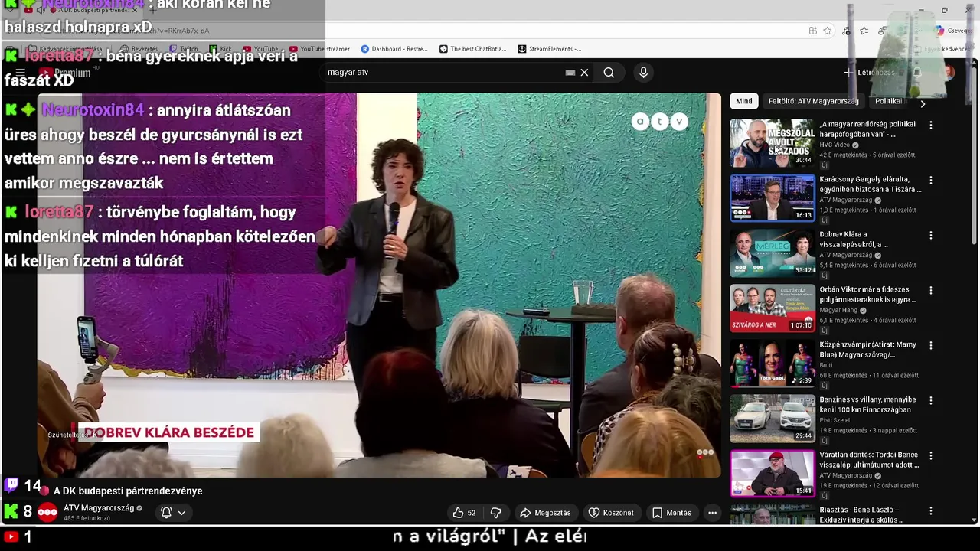Dislike the video with the thumbs-down button
Viewport: 980px width, 551px height.
point(495,513)
